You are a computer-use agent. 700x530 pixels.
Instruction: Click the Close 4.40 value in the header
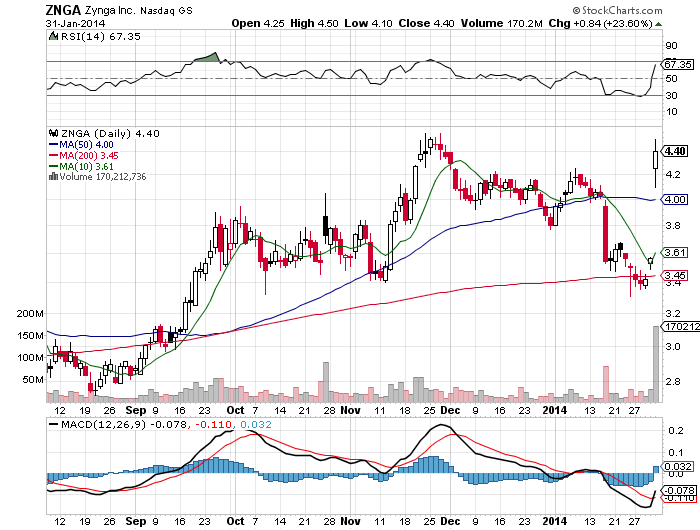pos(426,23)
